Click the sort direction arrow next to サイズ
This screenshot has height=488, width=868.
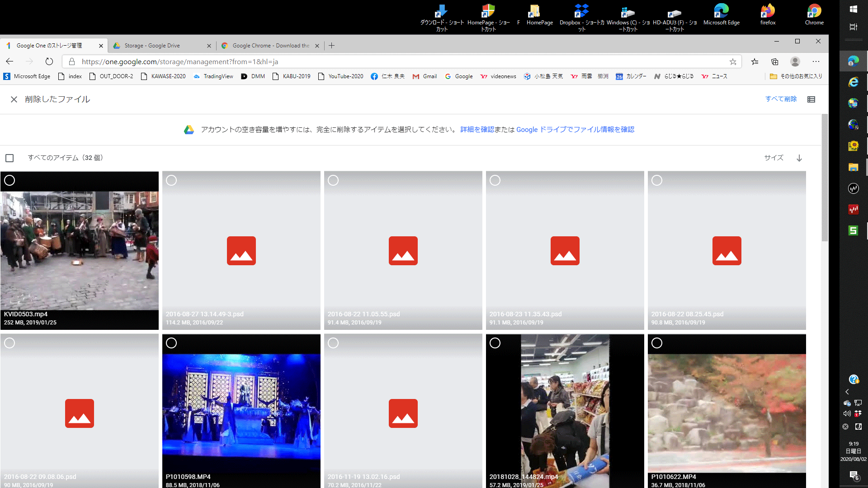799,158
